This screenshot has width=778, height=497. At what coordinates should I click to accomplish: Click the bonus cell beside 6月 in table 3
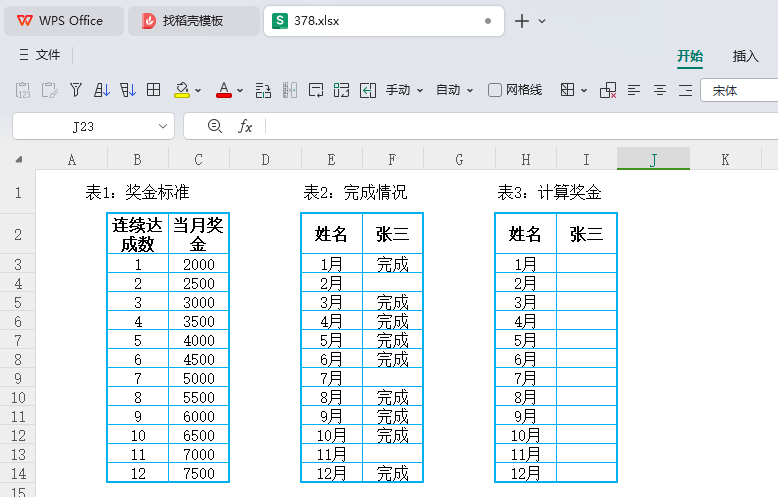[586, 360]
